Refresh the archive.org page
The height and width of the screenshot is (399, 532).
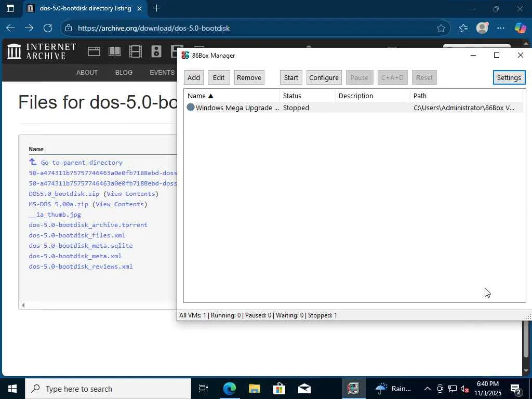click(x=48, y=28)
